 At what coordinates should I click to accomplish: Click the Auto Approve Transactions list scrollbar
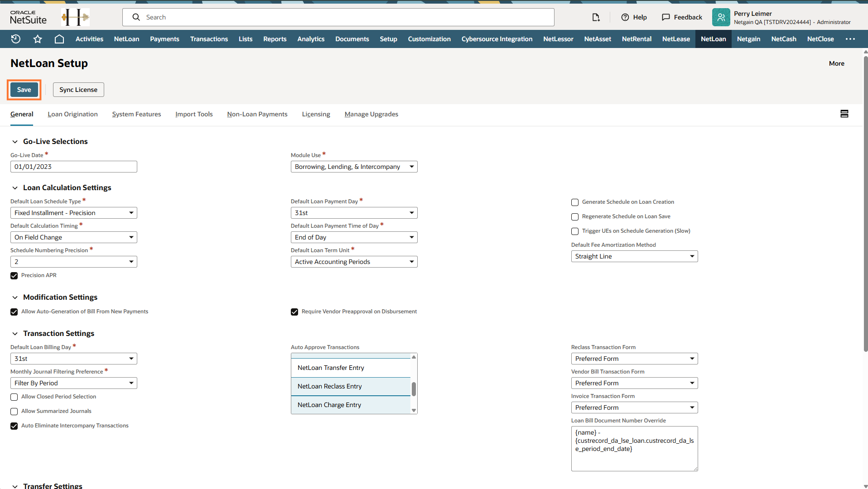(414, 388)
